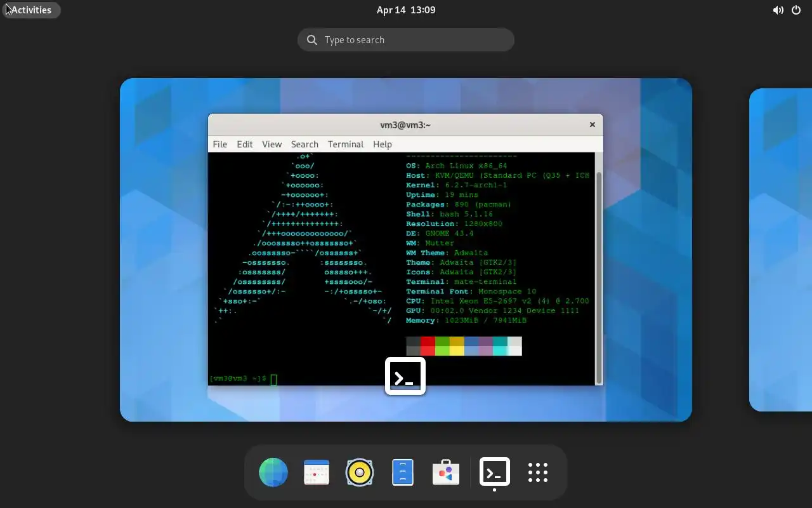The height and width of the screenshot is (508, 812).
Task: Click the terminal badge icon below the window preview
Action: pyautogui.click(x=405, y=377)
